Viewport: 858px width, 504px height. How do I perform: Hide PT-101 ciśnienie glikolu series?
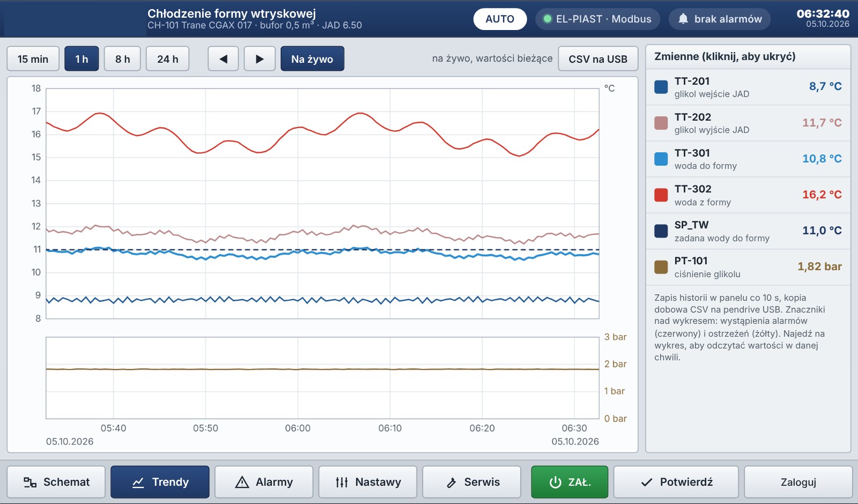(x=748, y=267)
